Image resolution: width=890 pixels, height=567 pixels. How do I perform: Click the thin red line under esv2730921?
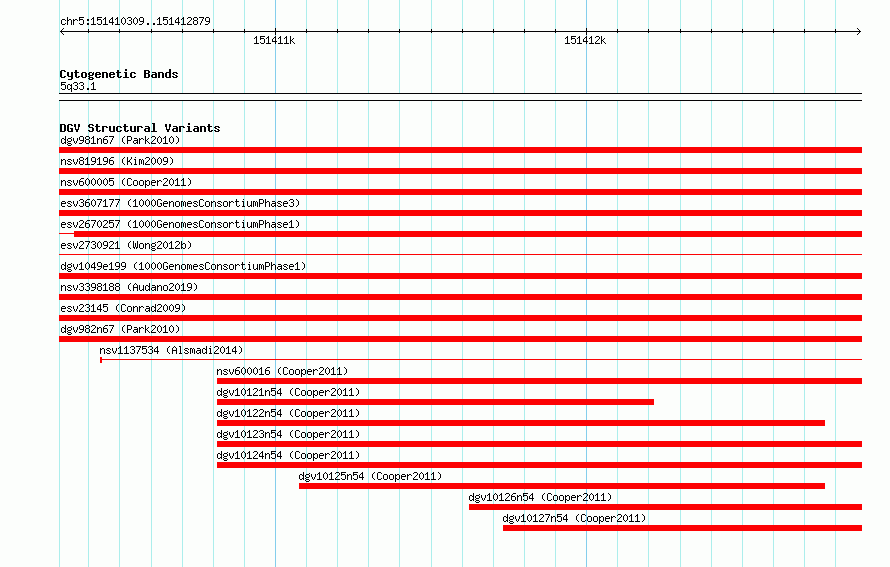click(x=460, y=254)
